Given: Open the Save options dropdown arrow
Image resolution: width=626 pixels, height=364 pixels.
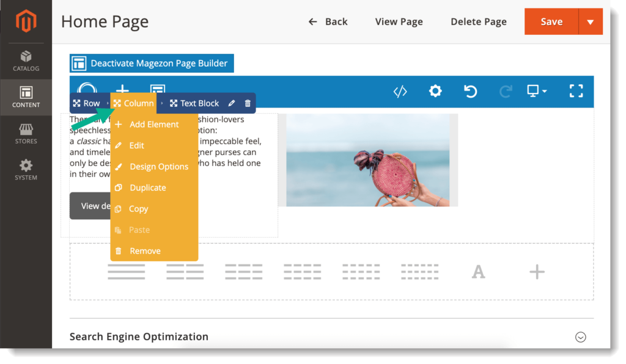Looking at the screenshot, I should [591, 21].
